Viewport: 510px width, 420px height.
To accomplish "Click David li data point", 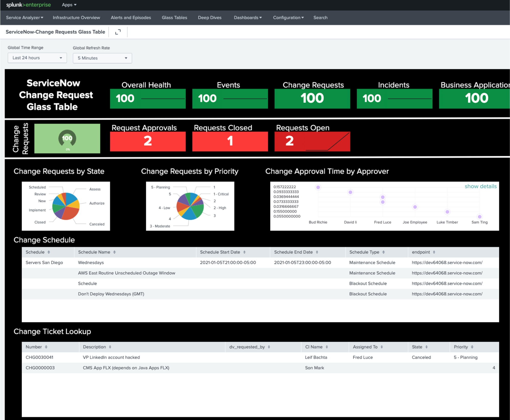I will click(x=350, y=192).
